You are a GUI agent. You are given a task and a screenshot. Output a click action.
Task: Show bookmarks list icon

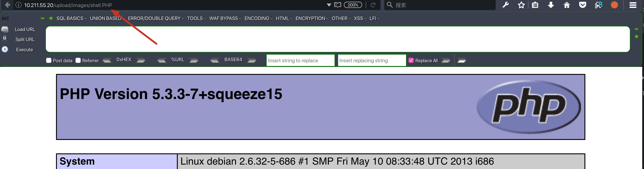click(535, 5)
